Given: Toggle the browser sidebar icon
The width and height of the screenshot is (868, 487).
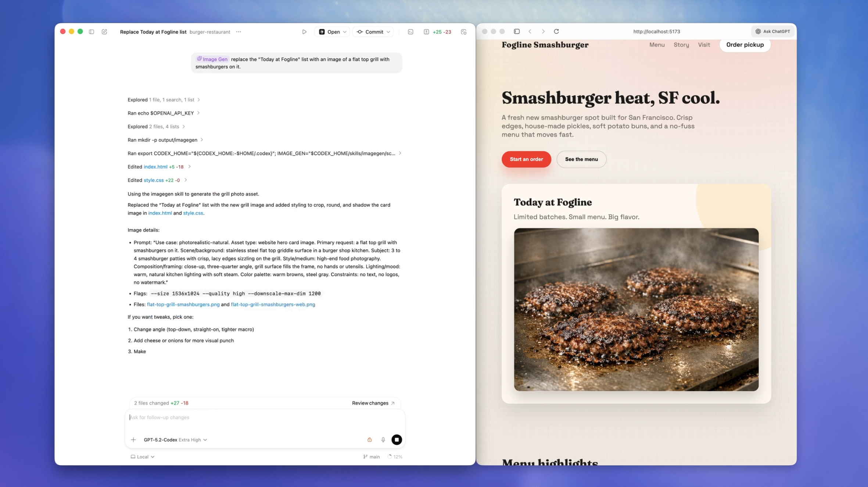Looking at the screenshot, I should click(x=517, y=31).
